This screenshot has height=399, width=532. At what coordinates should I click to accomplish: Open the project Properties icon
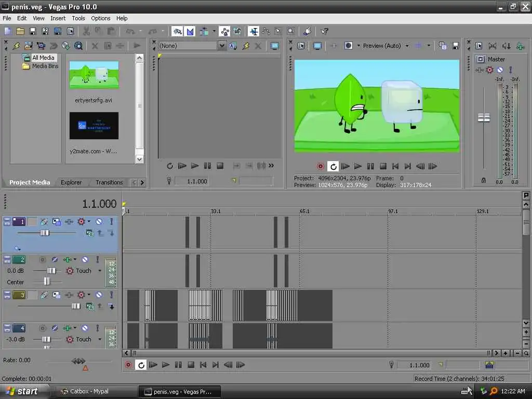pyautogui.click(x=70, y=32)
